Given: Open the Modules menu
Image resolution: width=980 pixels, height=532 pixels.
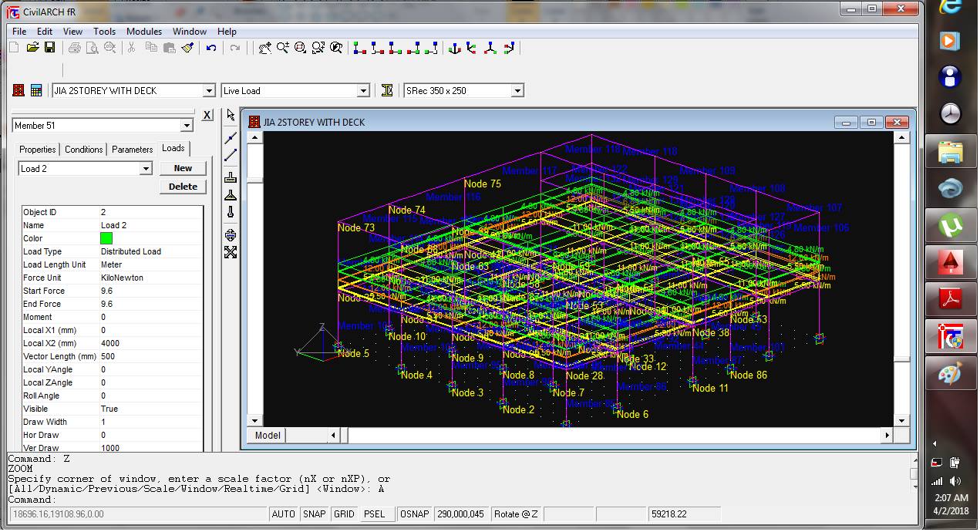Looking at the screenshot, I should [144, 32].
